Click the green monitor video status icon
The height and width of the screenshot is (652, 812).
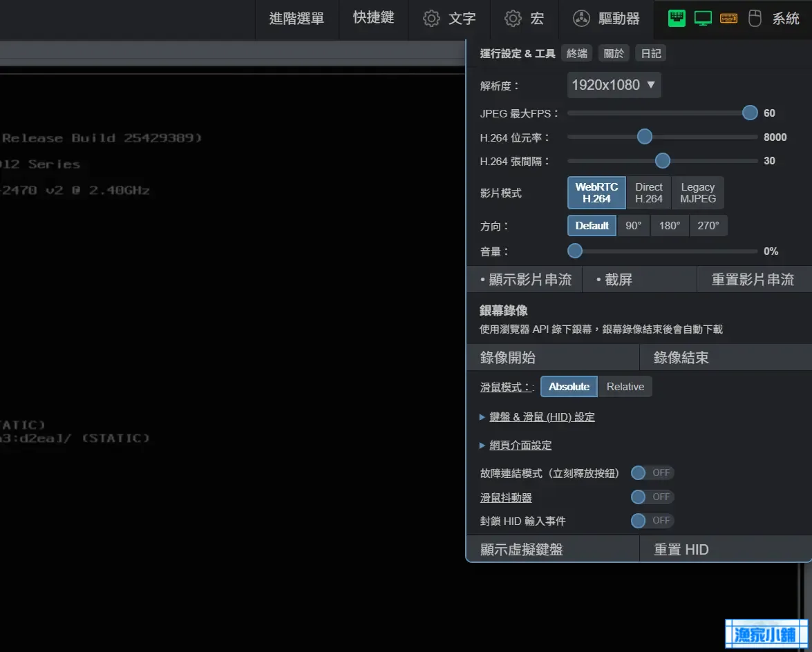click(703, 18)
